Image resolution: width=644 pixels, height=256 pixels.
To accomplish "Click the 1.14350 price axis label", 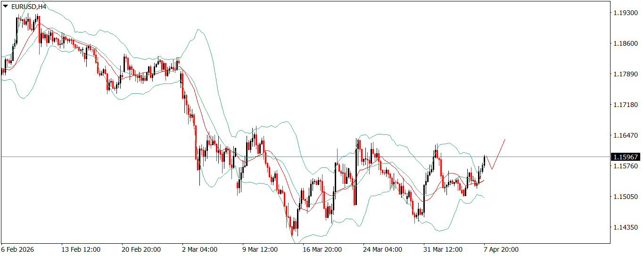I will click(x=625, y=227).
